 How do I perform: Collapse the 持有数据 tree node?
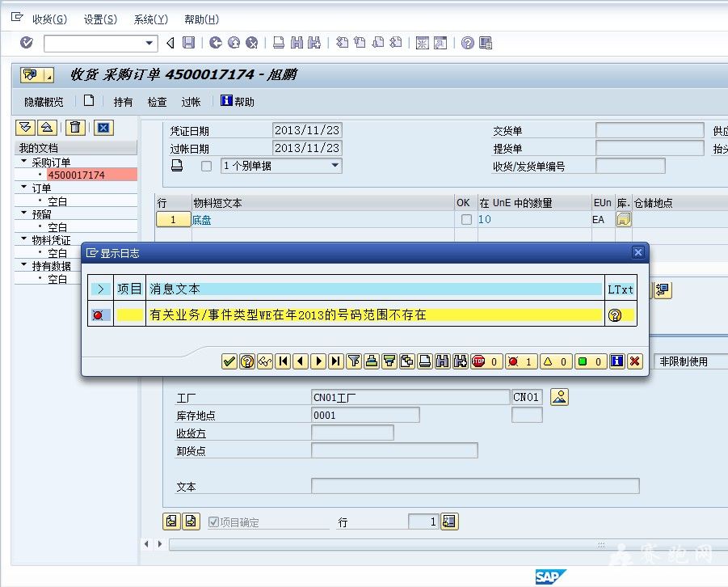[x=23, y=265]
